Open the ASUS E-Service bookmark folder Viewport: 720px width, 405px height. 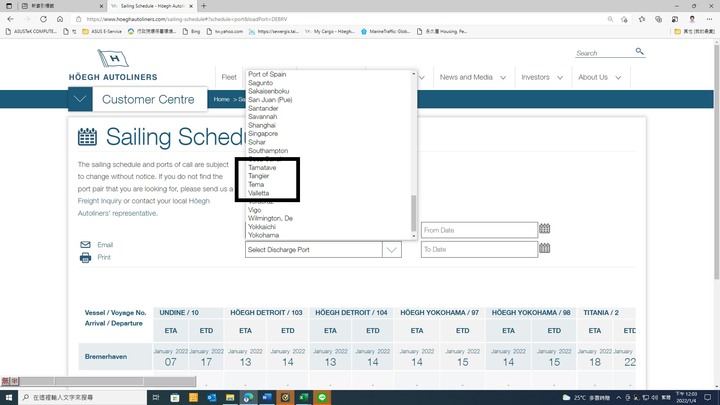pyautogui.click(x=102, y=32)
